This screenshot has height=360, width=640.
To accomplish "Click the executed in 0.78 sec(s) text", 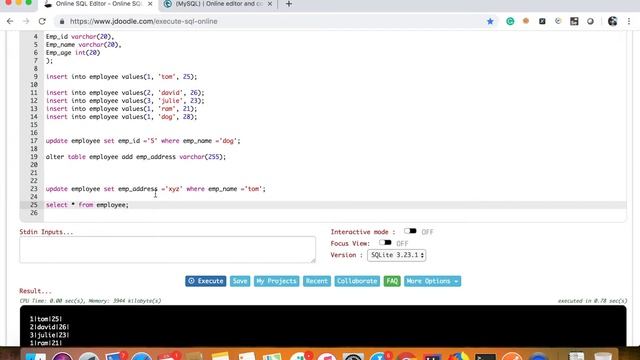I will (x=592, y=301).
